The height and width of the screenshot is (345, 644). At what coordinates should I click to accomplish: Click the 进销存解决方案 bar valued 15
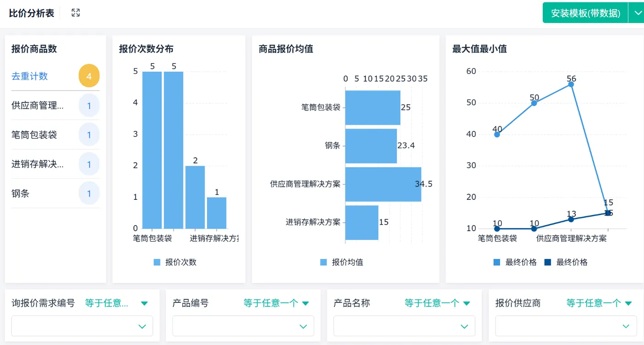point(362,222)
